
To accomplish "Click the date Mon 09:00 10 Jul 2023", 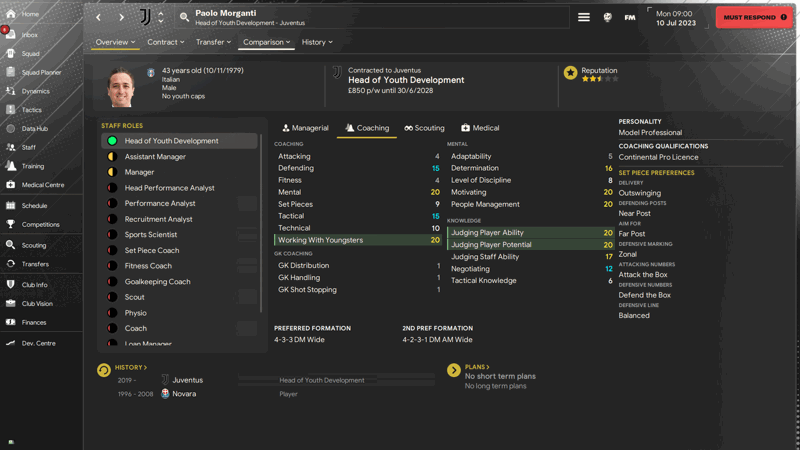I will (x=676, y=18).
